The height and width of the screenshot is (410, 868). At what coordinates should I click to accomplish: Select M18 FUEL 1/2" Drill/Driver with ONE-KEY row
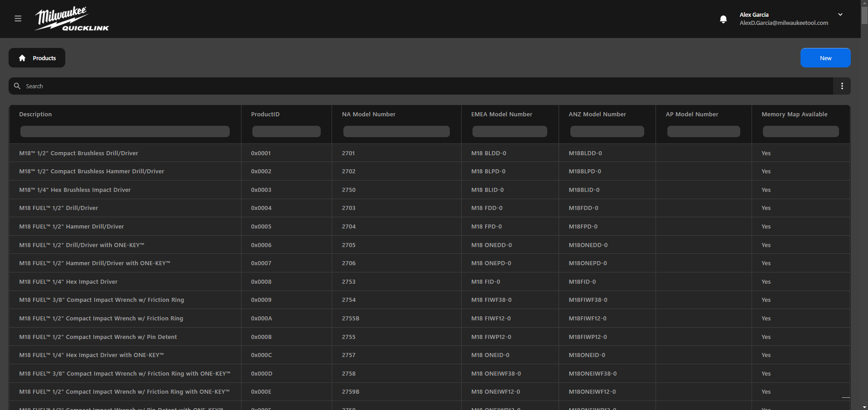tap(429, 245)
